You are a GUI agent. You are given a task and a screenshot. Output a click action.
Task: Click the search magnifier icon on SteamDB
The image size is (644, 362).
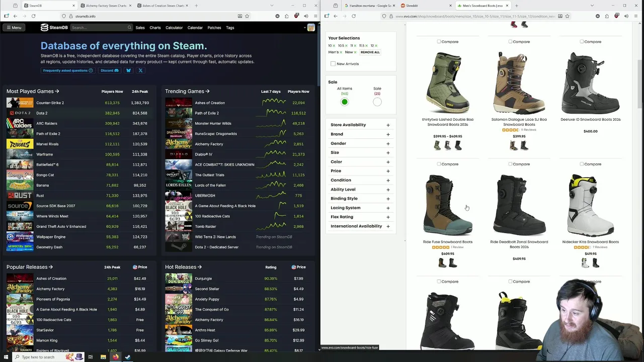pos(129,28)
